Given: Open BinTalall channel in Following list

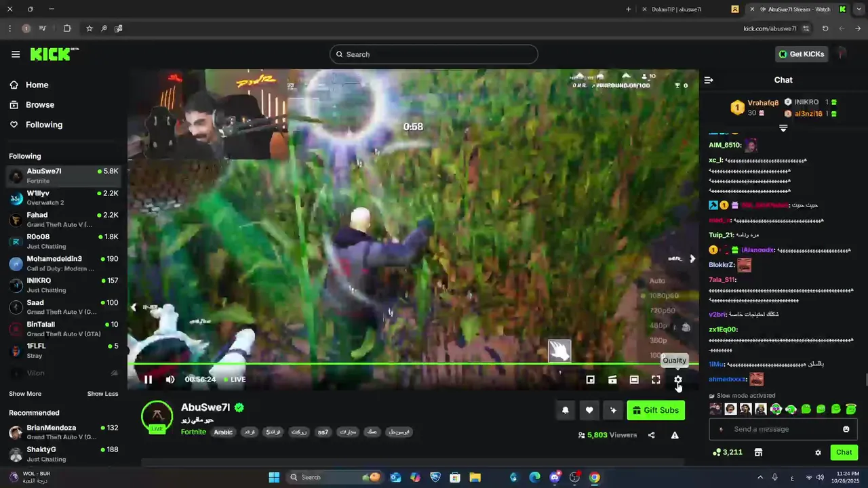Looking at the screenshot, I should tap(64, 329).
